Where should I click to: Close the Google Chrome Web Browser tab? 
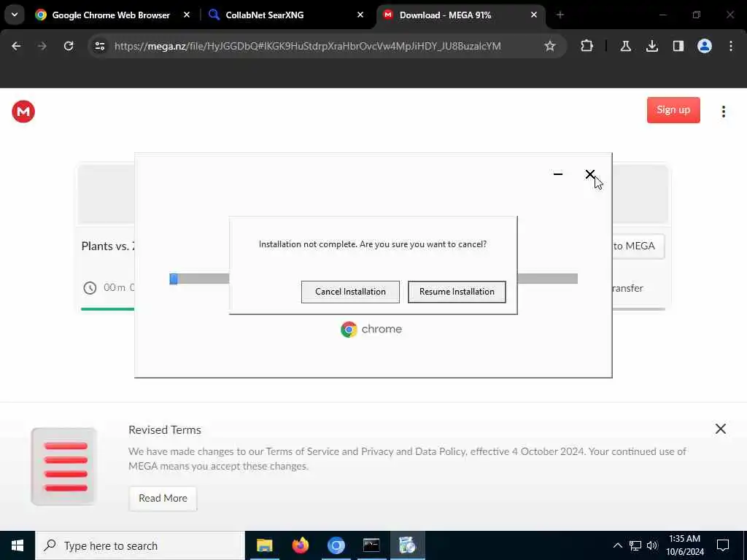point(187,15)
